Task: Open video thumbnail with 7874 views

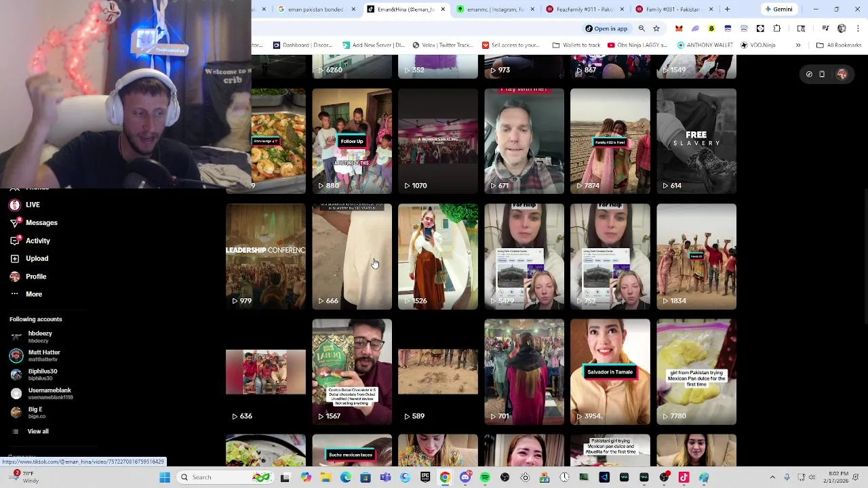Action: [610, 141]
